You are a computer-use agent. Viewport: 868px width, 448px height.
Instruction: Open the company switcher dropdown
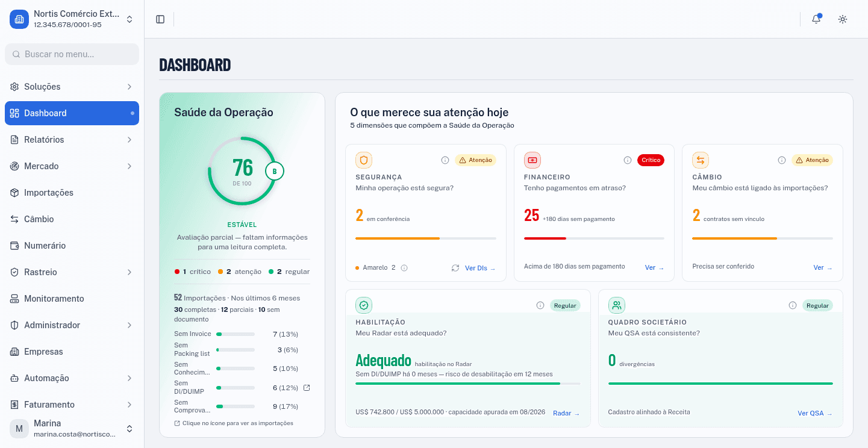pos(130,19)
